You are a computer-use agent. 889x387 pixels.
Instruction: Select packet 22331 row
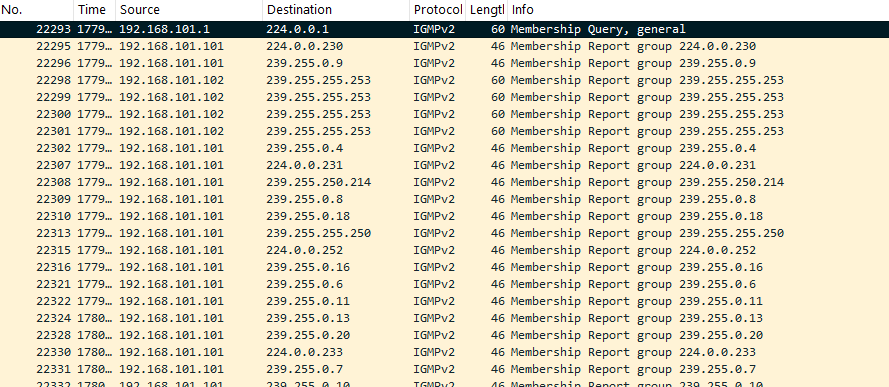(444, 369)
